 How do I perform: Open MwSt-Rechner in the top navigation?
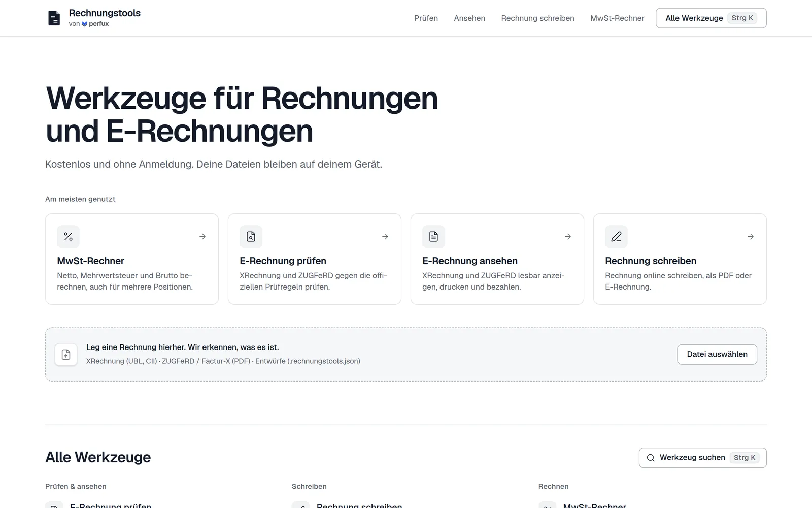click(x=617, y=18)
